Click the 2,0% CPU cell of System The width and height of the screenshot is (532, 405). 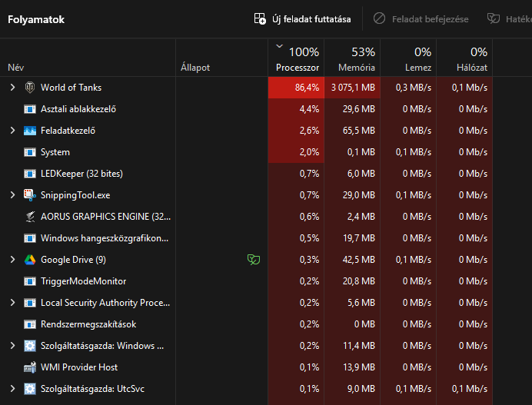tap(296, 152)
